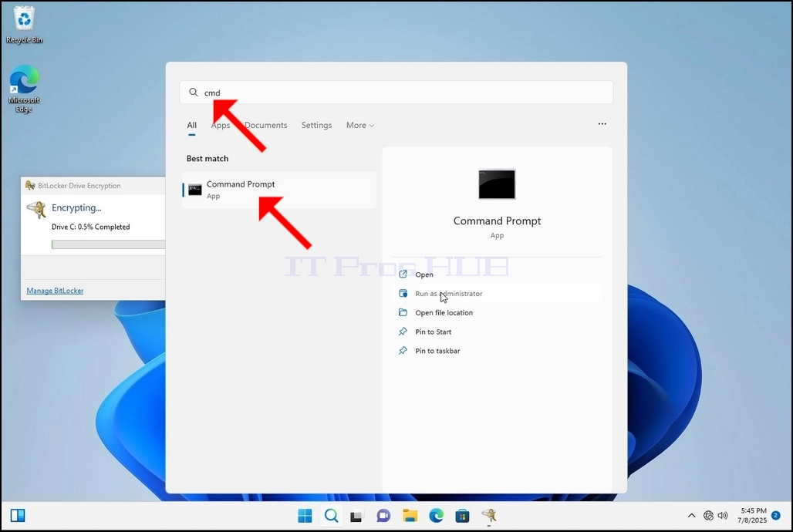The height and width of the screenshot is (532, 793).
Task: Click the large Command Prompt preview thumbnail
Action: (x=497, y=184)
